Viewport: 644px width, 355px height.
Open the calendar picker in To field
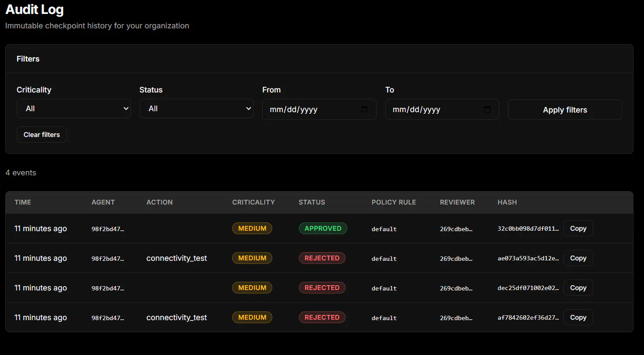[487, 109]
